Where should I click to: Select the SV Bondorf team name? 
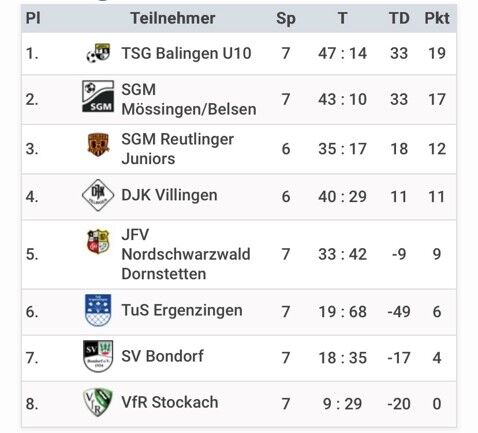[162, 356]
